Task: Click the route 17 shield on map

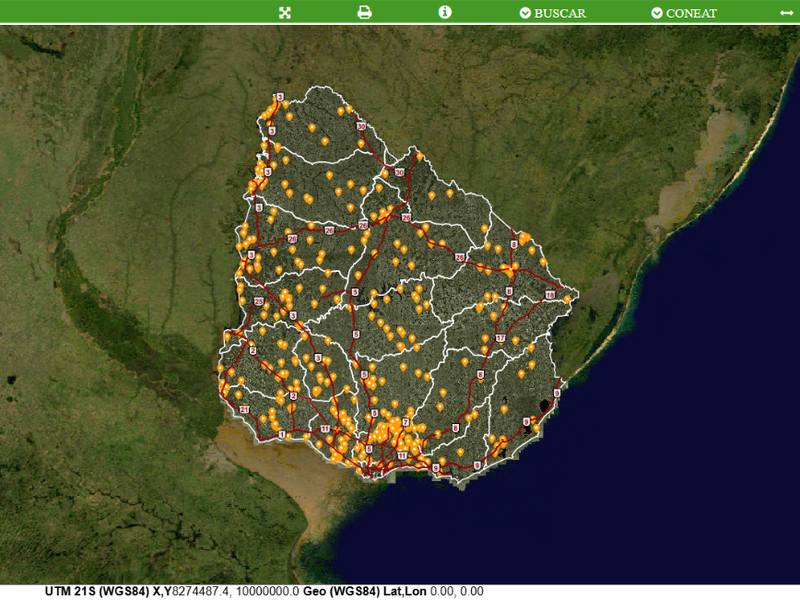Action: pos(501,338)
